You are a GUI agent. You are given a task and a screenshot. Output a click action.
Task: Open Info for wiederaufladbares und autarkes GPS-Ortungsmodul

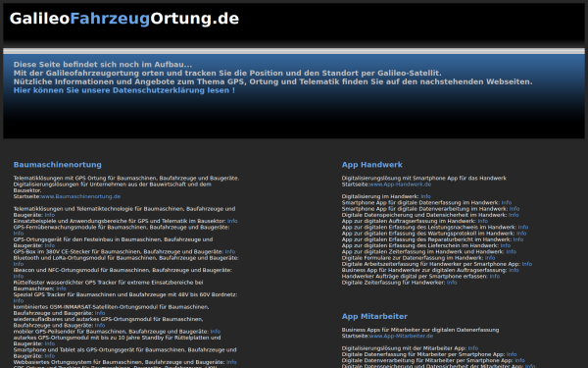click(x=100, y=326)
